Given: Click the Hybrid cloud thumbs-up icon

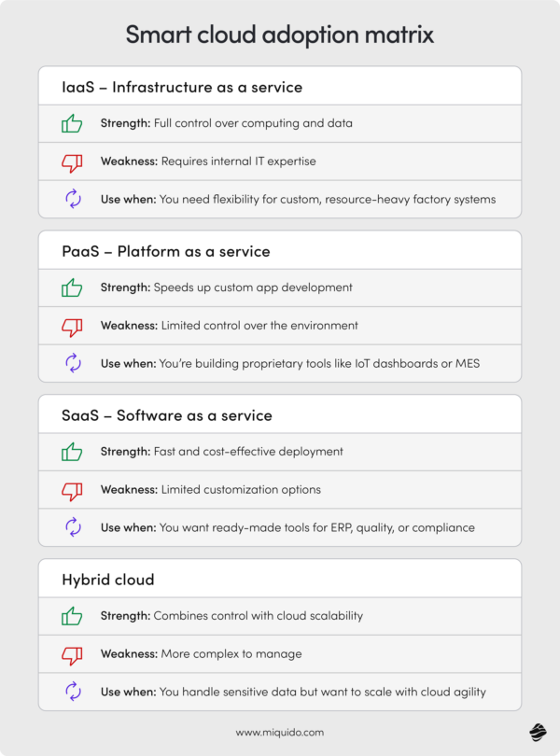Looking at the screenshot, I should coord(72,616).
